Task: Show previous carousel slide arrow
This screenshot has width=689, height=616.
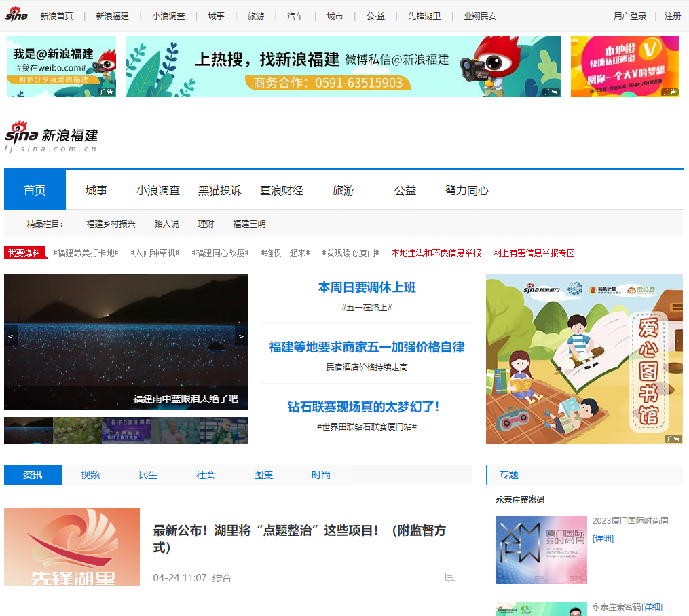Action: click(11, 336)
